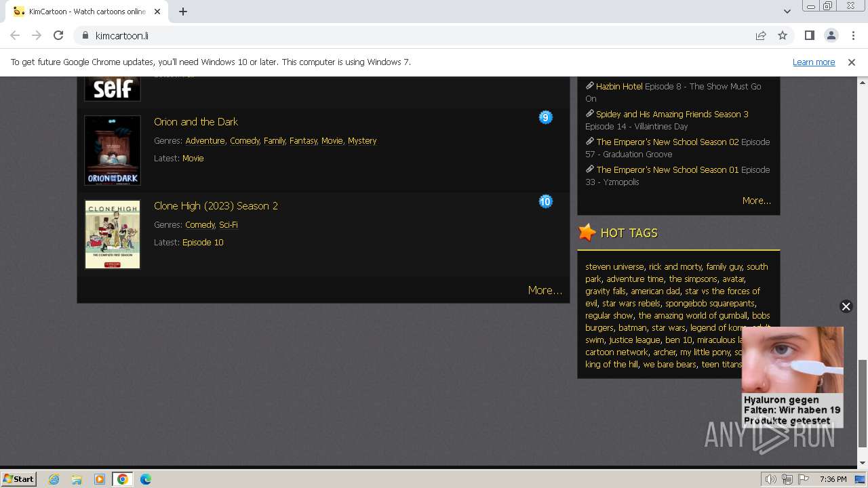This screenshot has height=488, width=868.
Task: Close the floating video ad
Action: point(846,306)
